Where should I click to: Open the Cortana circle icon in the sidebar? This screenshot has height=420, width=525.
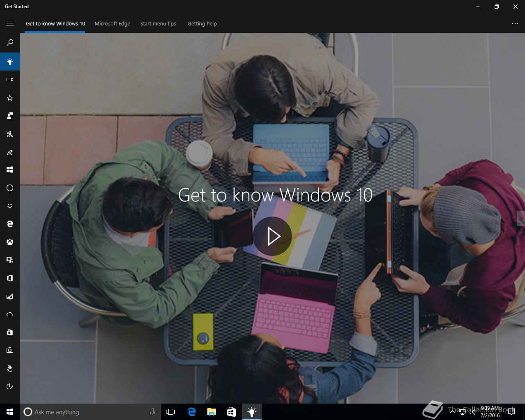tap(10, 188)
